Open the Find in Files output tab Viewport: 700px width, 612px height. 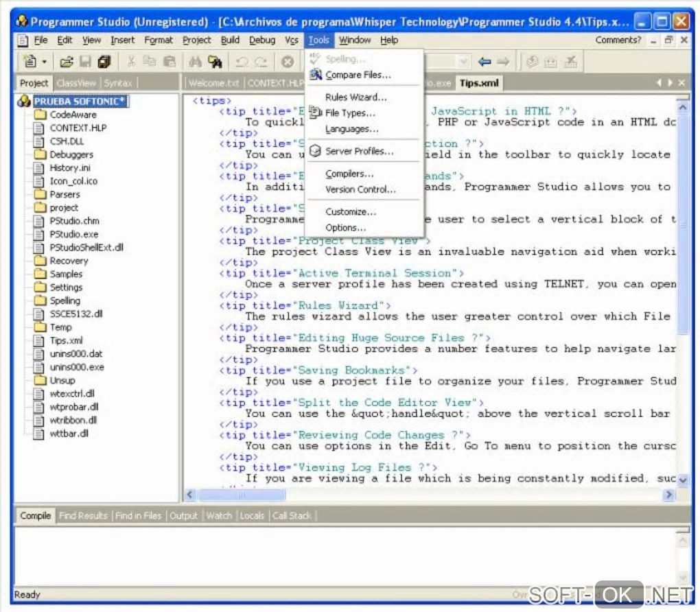coord(139,515)
